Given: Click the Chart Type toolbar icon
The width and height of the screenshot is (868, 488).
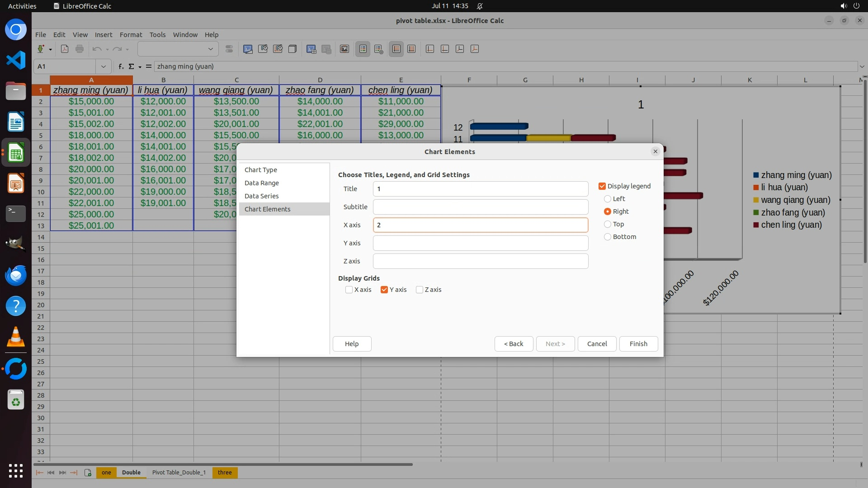Looking at the screenshot, I should click(x=248, y=49).
